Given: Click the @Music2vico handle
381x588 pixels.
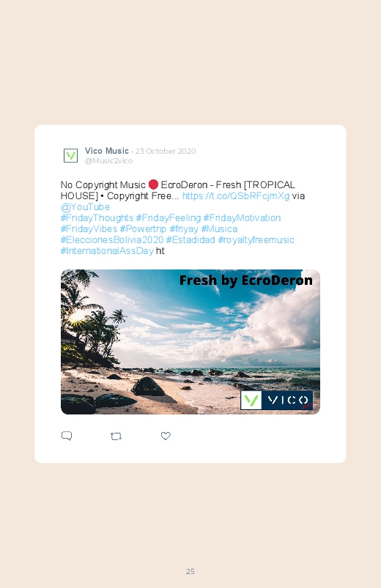Looking at the screenshot, I should (108, 160).
